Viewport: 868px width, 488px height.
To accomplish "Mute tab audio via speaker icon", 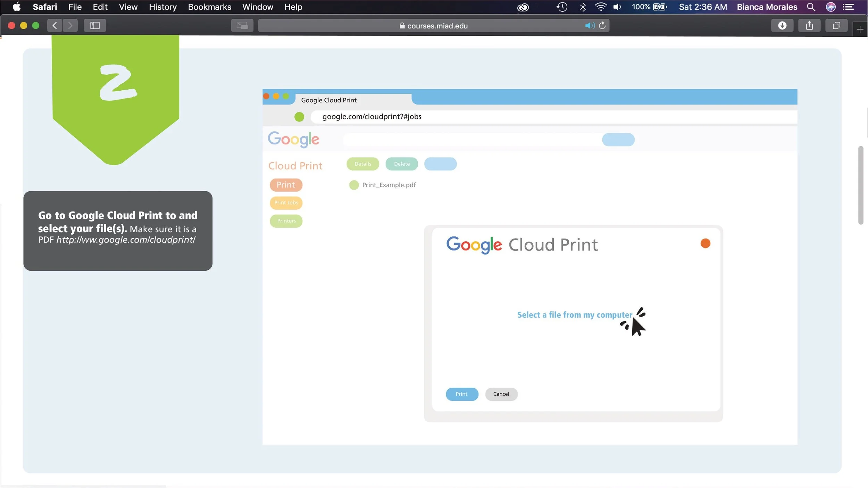I will [x=589, y=25].
